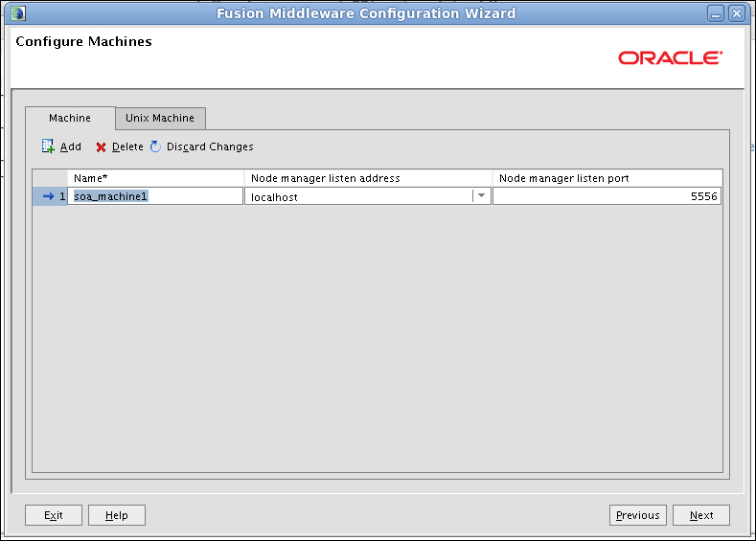Click the Exit button

(54, 515)
